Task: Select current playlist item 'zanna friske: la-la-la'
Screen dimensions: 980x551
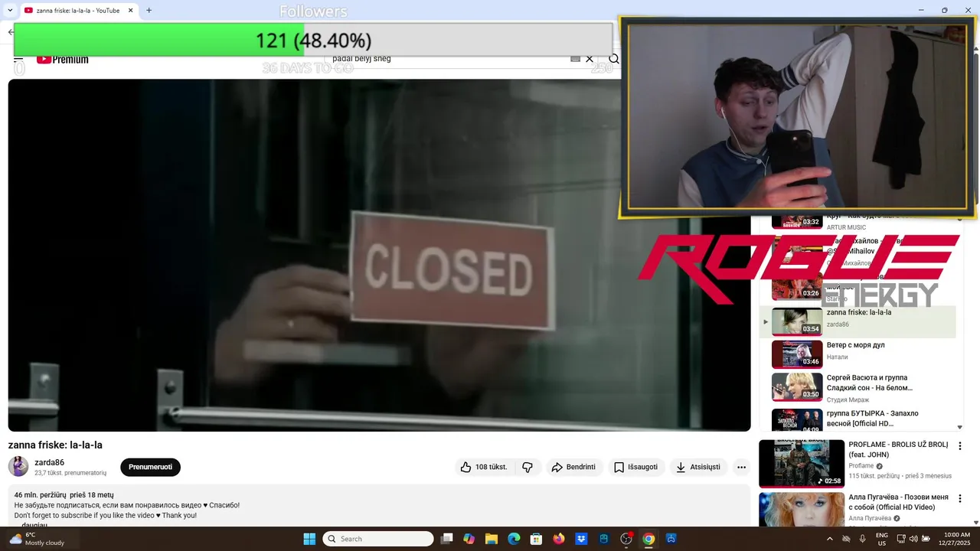Action: (857, 321)
